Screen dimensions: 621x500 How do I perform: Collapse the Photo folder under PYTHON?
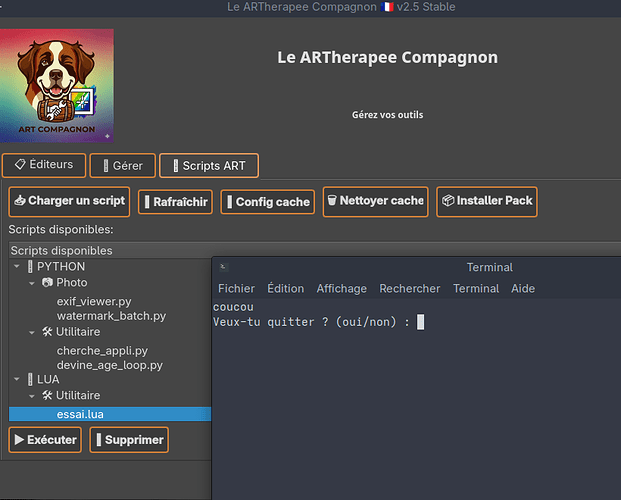(32, 283)
